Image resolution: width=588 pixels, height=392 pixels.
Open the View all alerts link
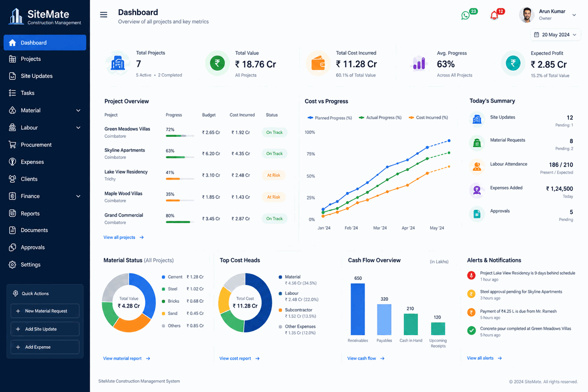pos(484,359)
